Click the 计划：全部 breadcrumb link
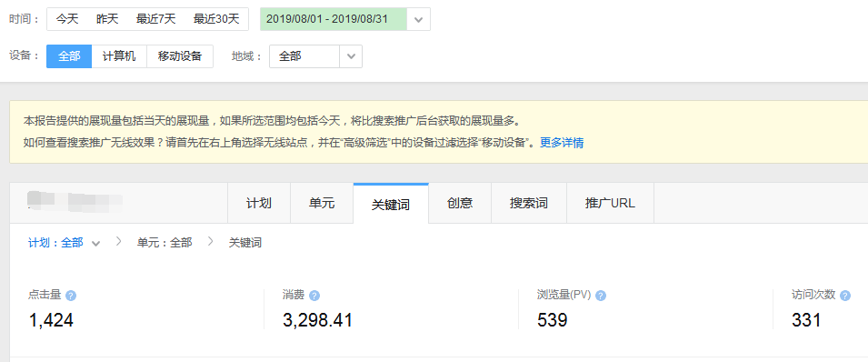 [55, 242]
